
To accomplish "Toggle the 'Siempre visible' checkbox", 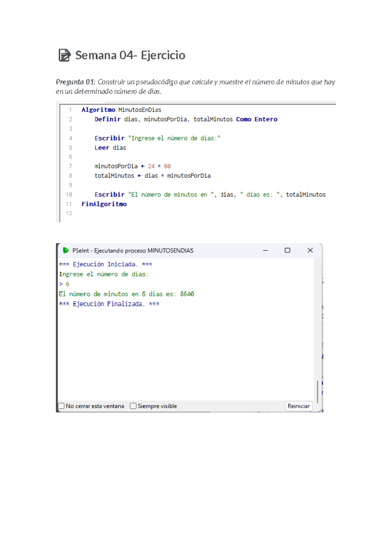I will click(x=133, y=406).
